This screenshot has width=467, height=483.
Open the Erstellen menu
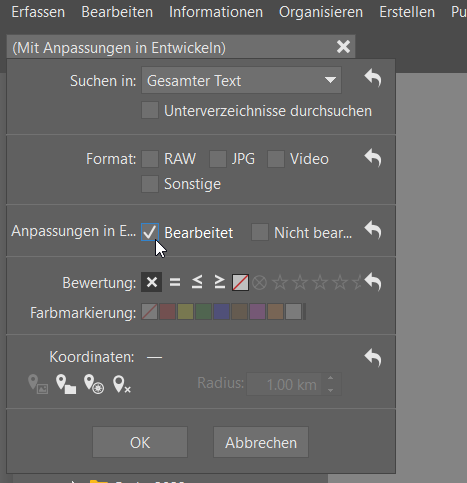point(407,12)
